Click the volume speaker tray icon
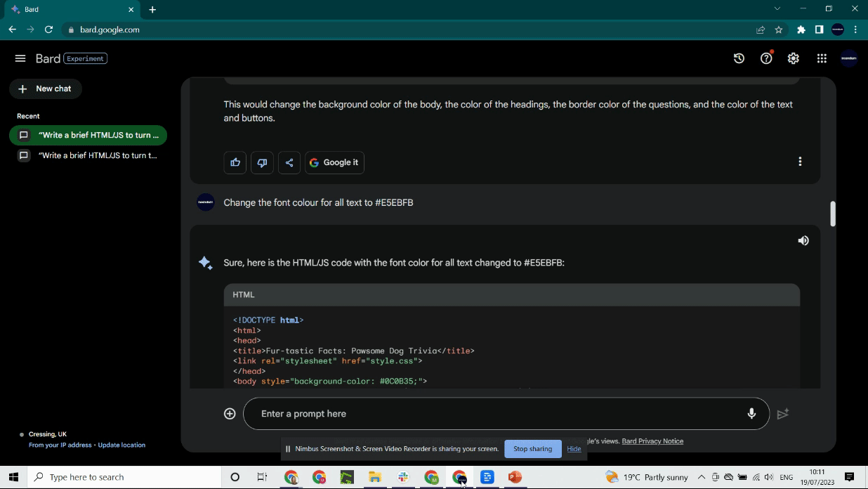 pyautogui.click(x=768, y=477)
